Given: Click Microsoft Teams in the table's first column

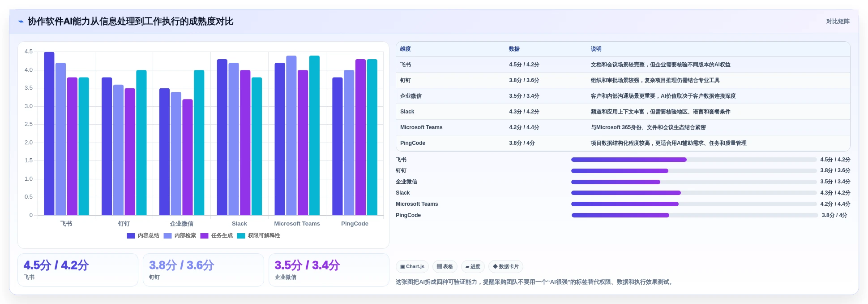Looking at the screenshot, I should [421, 127].
